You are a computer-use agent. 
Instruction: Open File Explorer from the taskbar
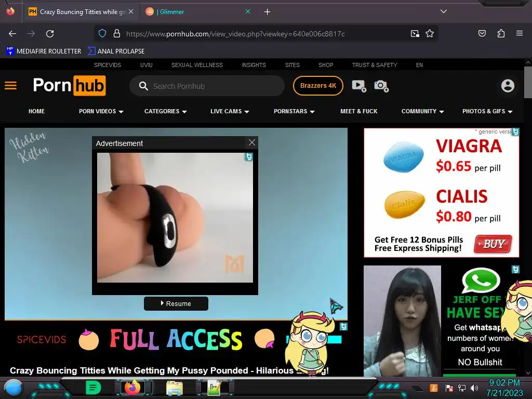click(x=175, y=388)
